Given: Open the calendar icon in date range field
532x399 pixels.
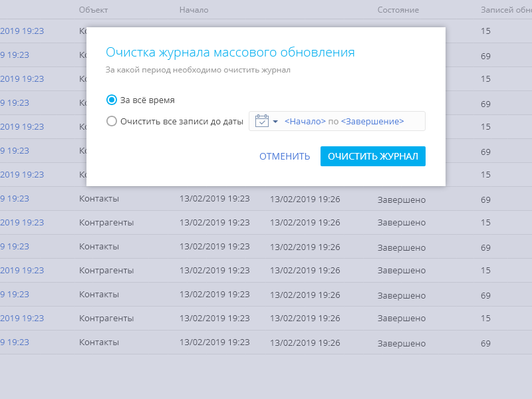Looking at the screenshot, I should point(262,122).
